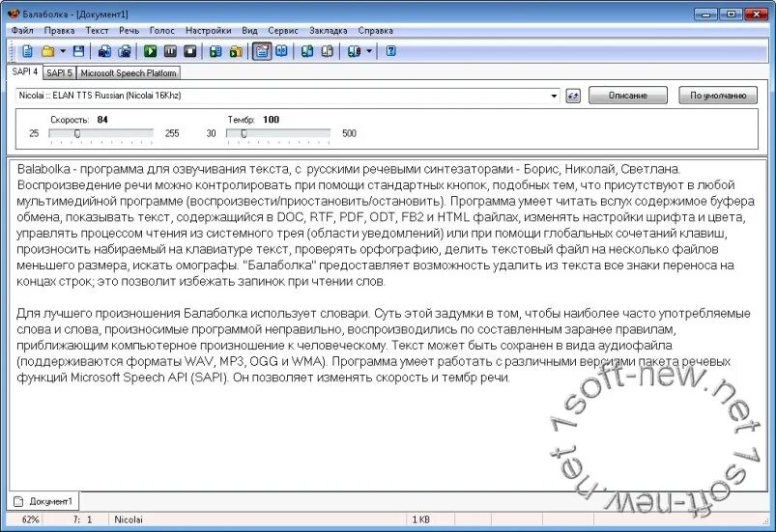776x532 pixels.
Task: Click the Описание button
Action: coord(628,96)
